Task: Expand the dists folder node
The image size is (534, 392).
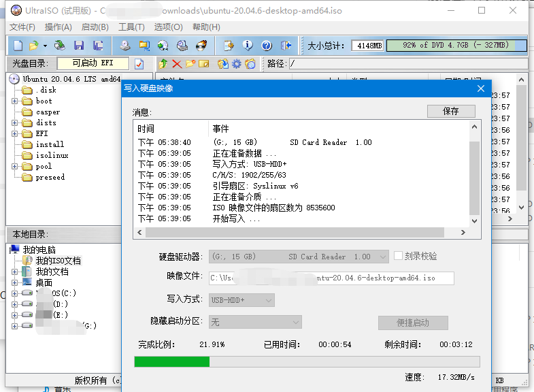Action: pos(14,123)
